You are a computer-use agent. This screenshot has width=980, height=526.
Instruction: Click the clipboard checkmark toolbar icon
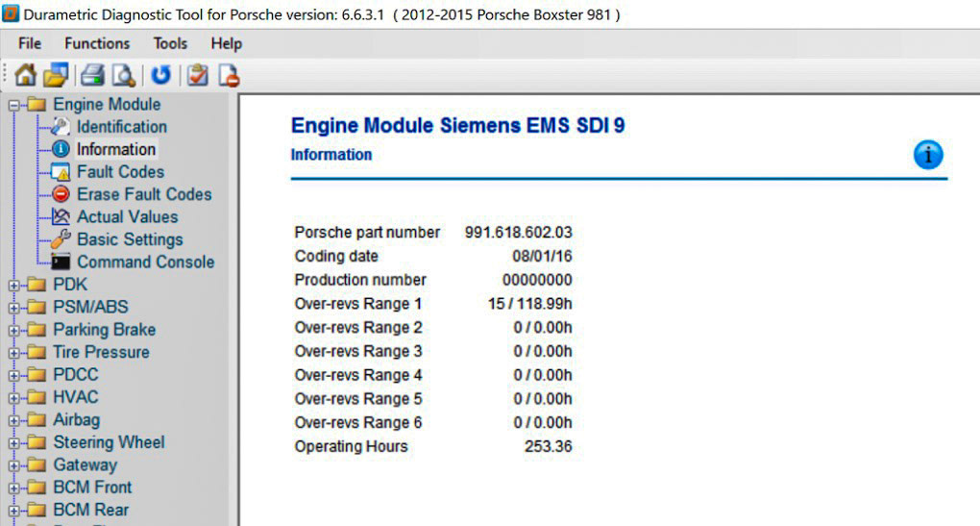198,75
